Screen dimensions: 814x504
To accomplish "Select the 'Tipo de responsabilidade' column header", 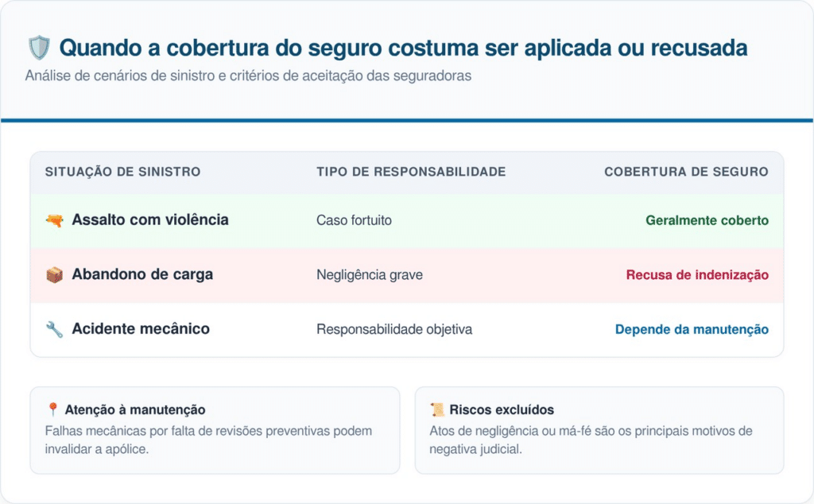I will [x=411, y=172].
